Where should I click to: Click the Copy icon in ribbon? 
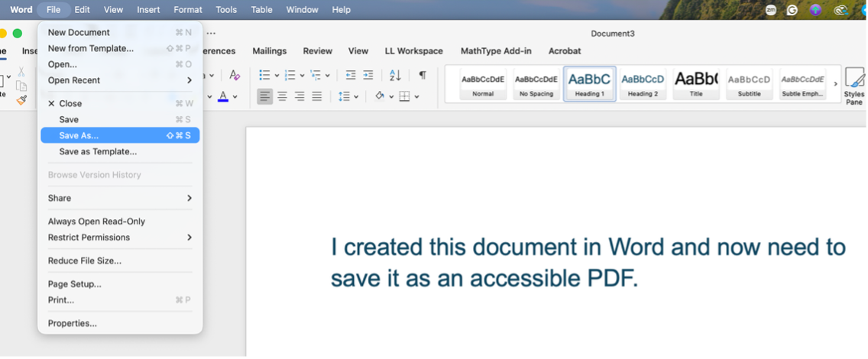click(21, 86)
